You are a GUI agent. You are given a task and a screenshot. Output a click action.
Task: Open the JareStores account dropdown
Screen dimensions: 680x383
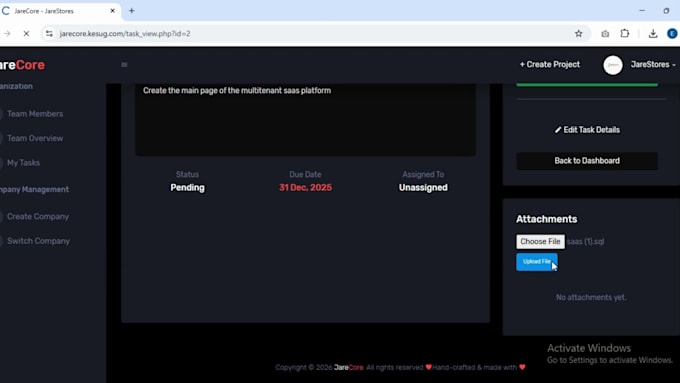[x=653, y=64]
